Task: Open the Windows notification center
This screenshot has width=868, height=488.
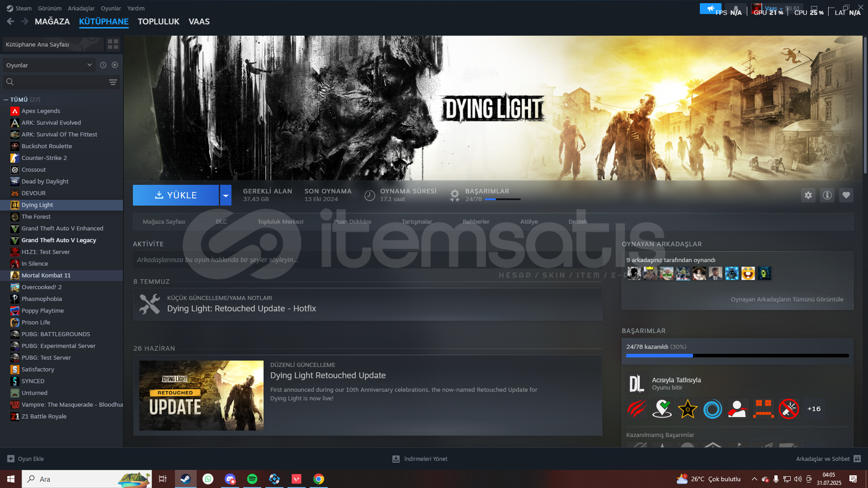Action: [x=853, y=479]
